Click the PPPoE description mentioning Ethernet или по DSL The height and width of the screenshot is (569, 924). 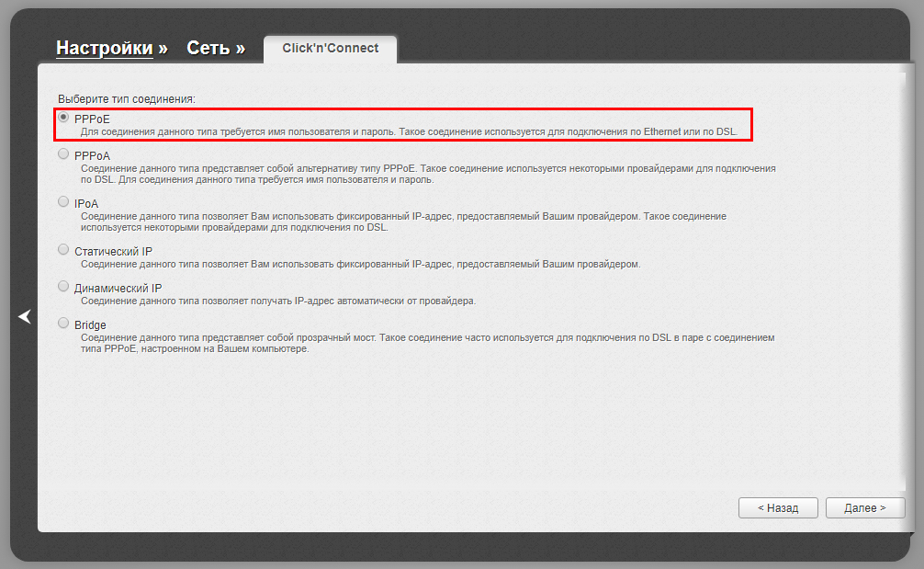(409, 131)
